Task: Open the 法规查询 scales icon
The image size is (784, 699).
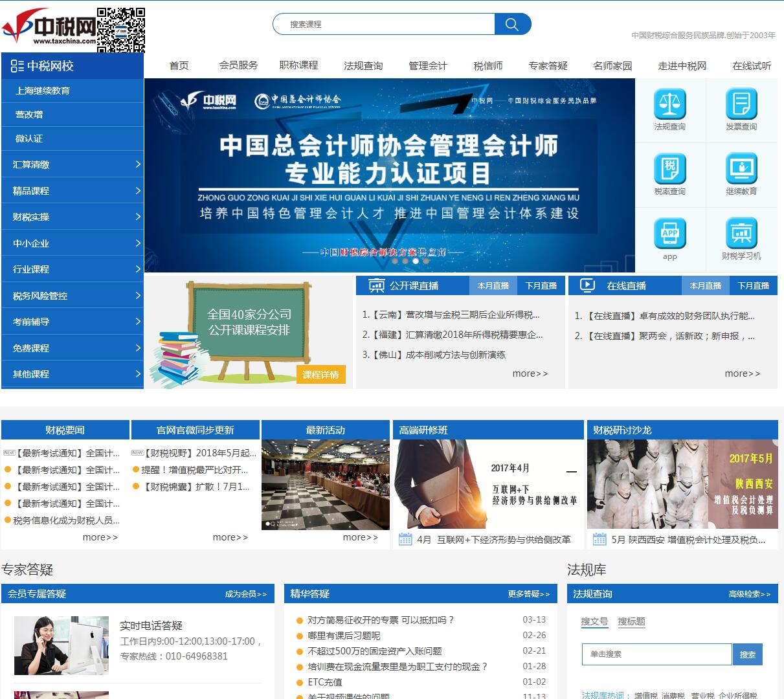Action: click(669, 104)
